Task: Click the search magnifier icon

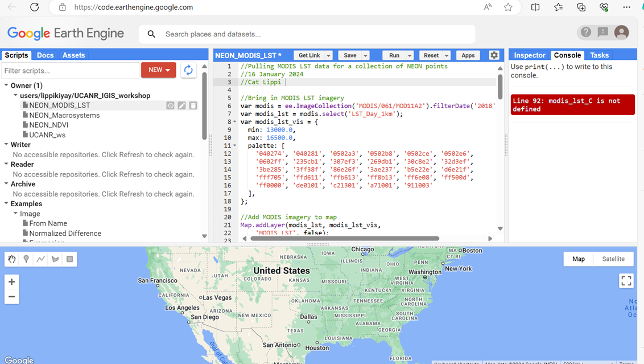Action: coord(151,34)
